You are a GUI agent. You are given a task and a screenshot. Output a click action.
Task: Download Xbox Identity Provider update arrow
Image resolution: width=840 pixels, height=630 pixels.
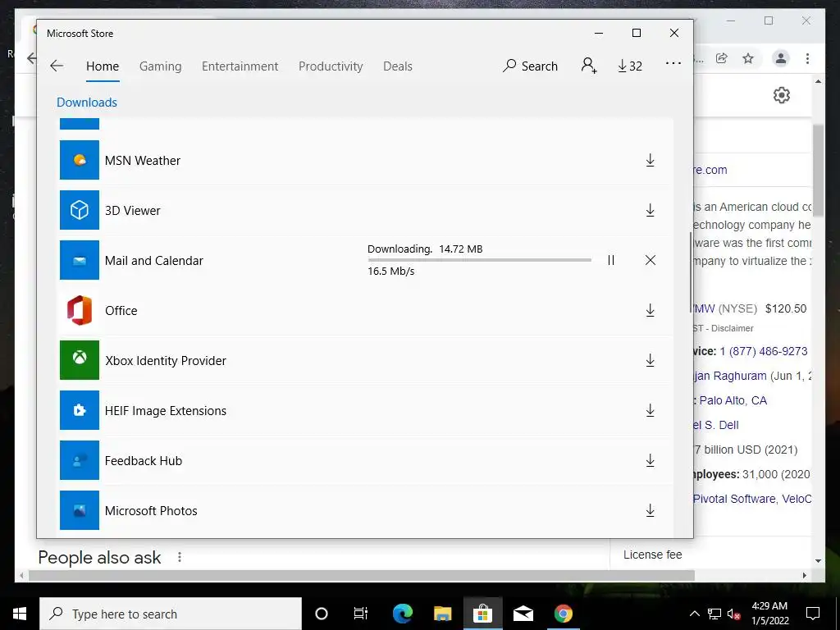tap(650, 361)
